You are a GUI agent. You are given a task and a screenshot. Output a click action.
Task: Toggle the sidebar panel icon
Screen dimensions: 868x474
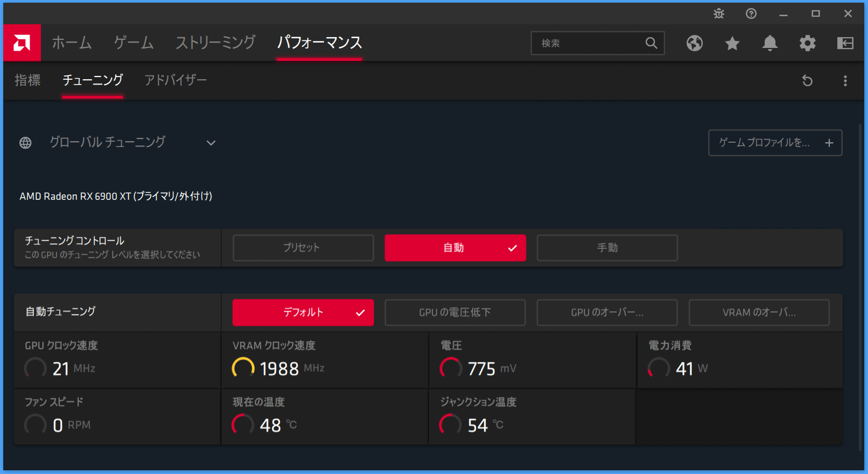pos(845,43)
